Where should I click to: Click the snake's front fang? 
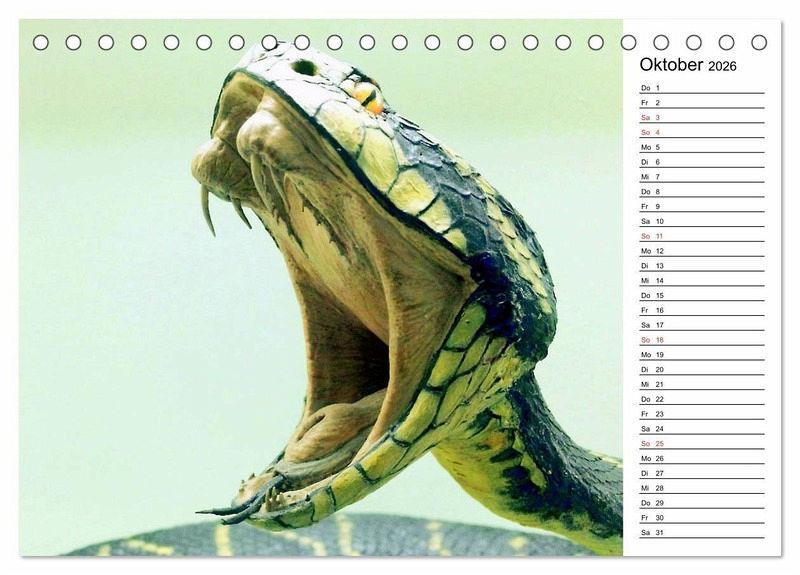pos(207,210)
